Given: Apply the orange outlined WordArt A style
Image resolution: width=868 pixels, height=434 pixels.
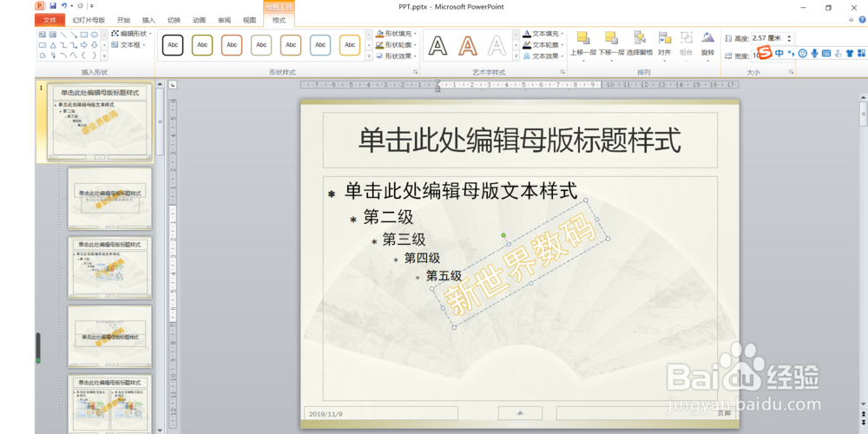Looking at the screenshot, I should pyautogui.click(x=468, y=45).
